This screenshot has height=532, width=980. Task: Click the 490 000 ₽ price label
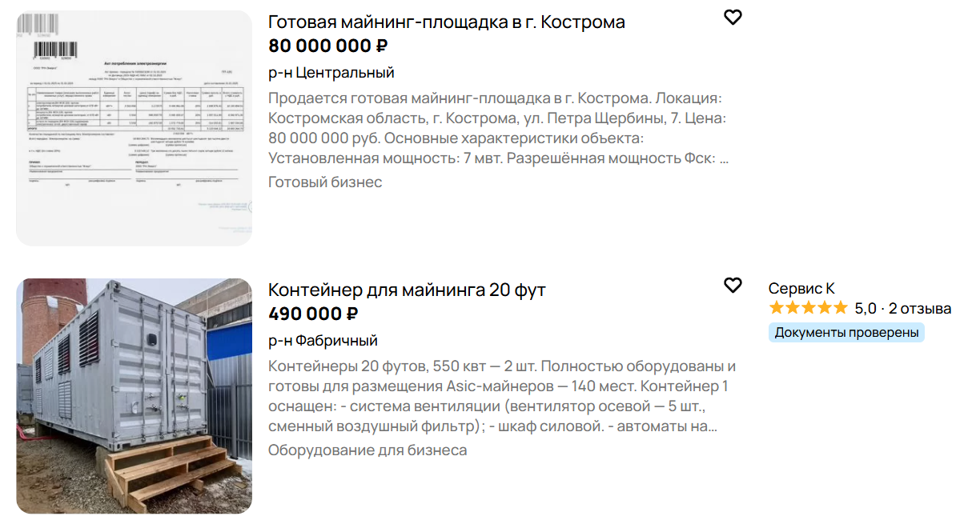pos(313,314)
